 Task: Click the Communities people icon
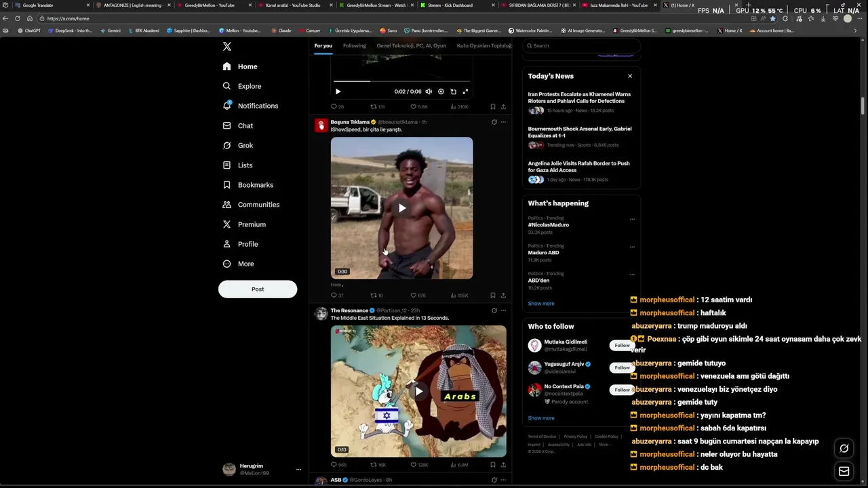(226, 204)
